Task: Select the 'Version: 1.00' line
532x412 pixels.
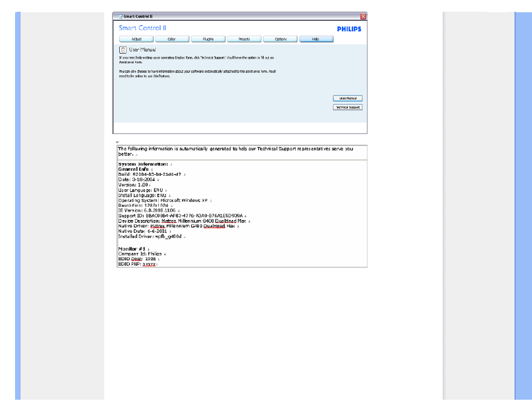Action: (x=133, y=185)
